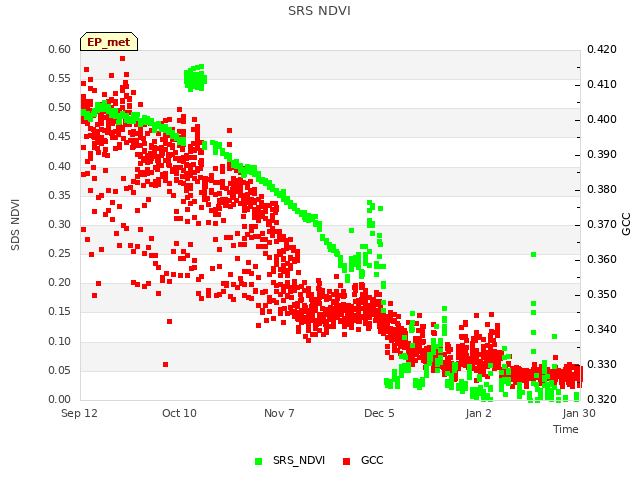
Task: Click the GCC right axis title
Action: click(x=626, y=224)
